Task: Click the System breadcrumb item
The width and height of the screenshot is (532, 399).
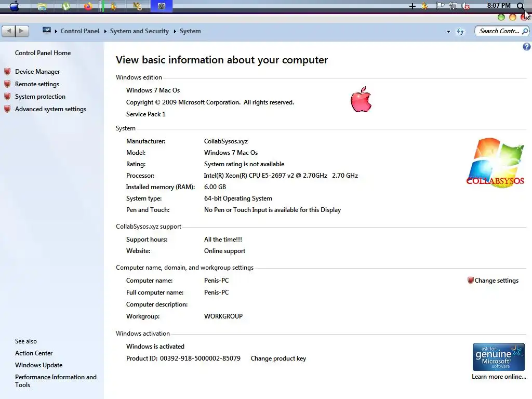Action: (x=190, y=31)
